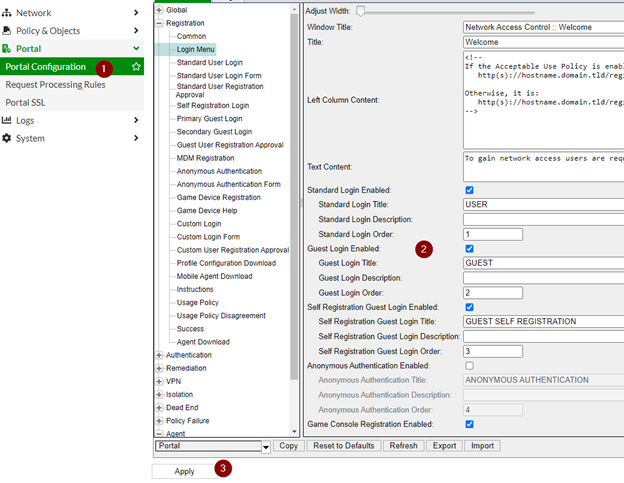Open Portal Configuration menu item
Viewport: 624px width, 483px height.
tap(72, 66)
